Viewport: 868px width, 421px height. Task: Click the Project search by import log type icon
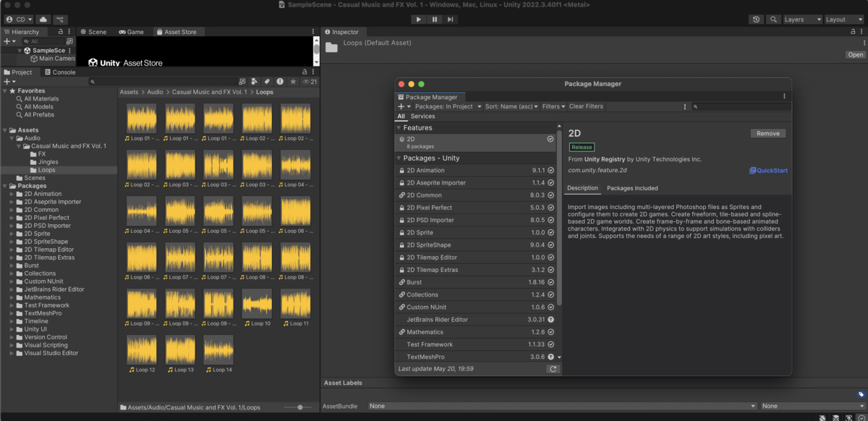(x=280, y=82)
